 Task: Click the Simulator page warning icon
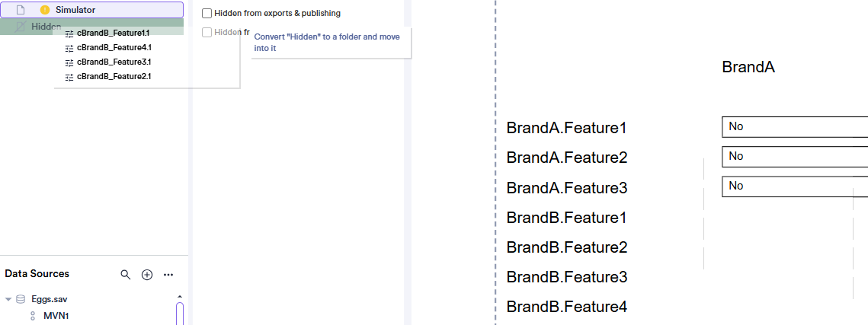[x=45, y=10]
